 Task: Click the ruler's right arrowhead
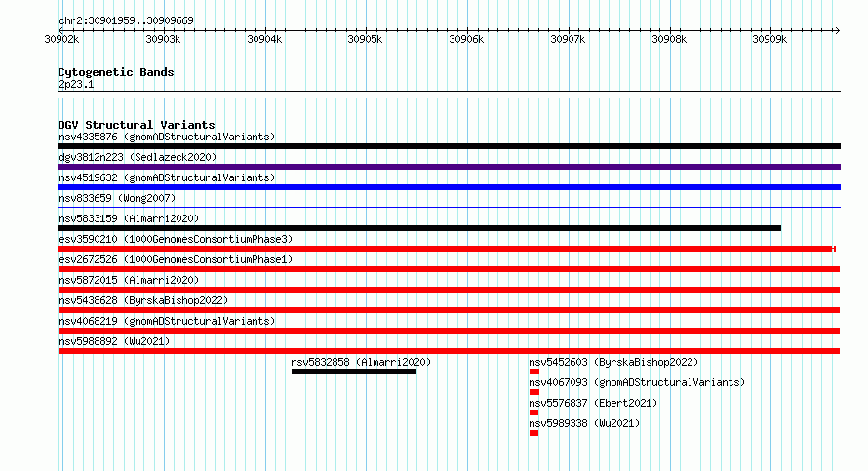pyautogui.click(x=838, y=30)
